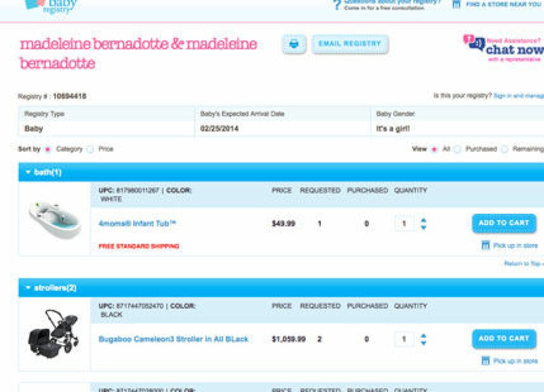Click the It's a girl! gender text

pyautogui.click(x=393, y=128)
